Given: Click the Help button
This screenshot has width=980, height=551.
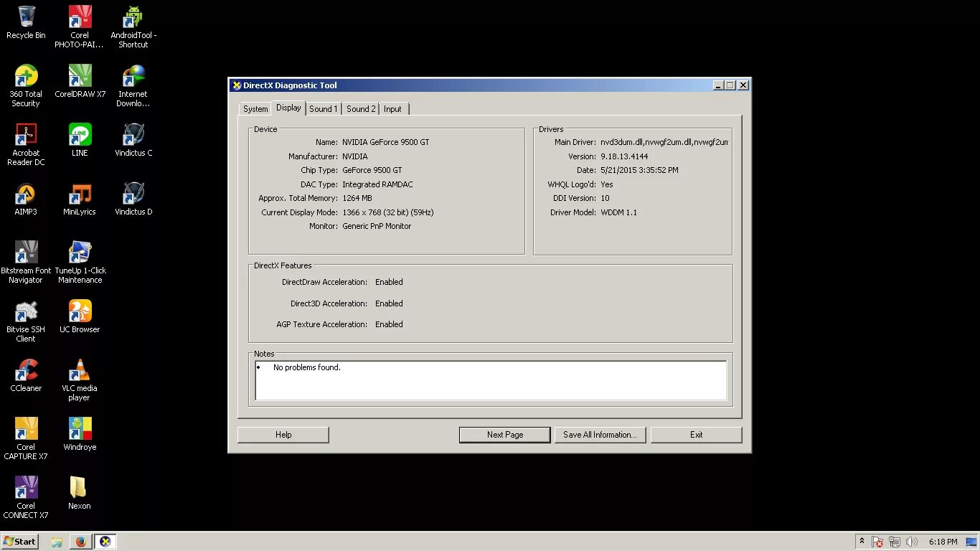Looking at the screenshot, I should pyautogui.click(x=283, y=435).
